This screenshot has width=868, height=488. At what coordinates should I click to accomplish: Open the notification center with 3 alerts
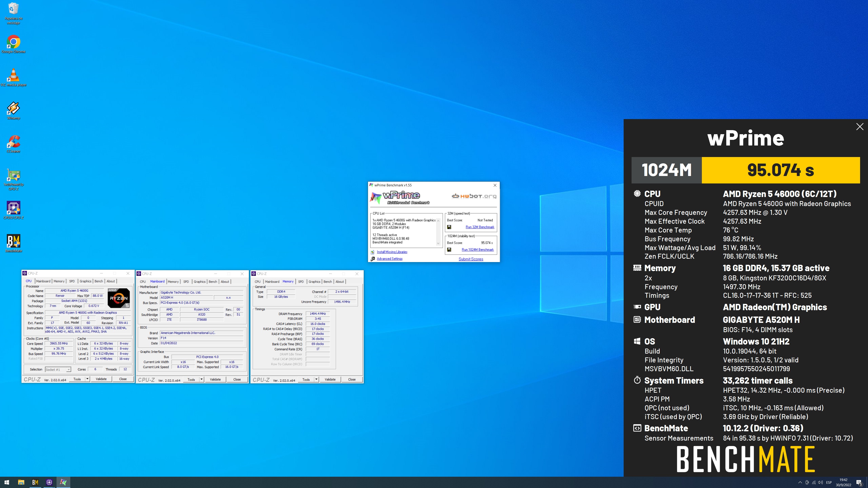point(859,482)
